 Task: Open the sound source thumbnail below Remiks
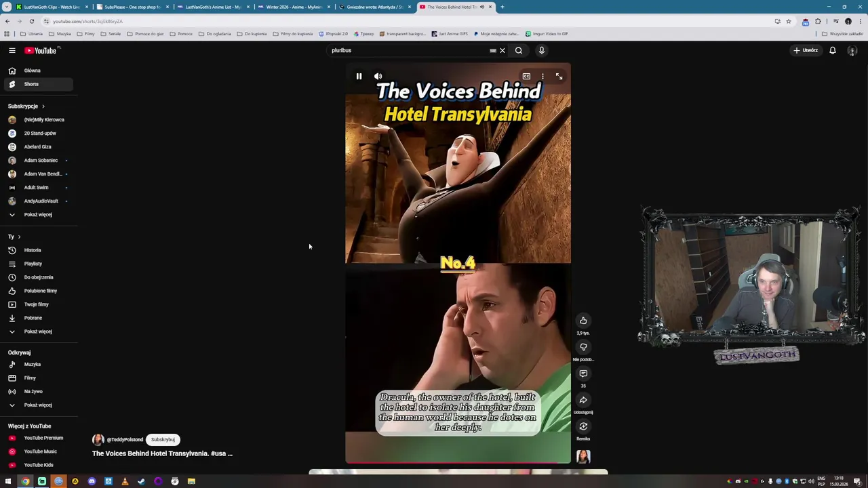[583, 456]
